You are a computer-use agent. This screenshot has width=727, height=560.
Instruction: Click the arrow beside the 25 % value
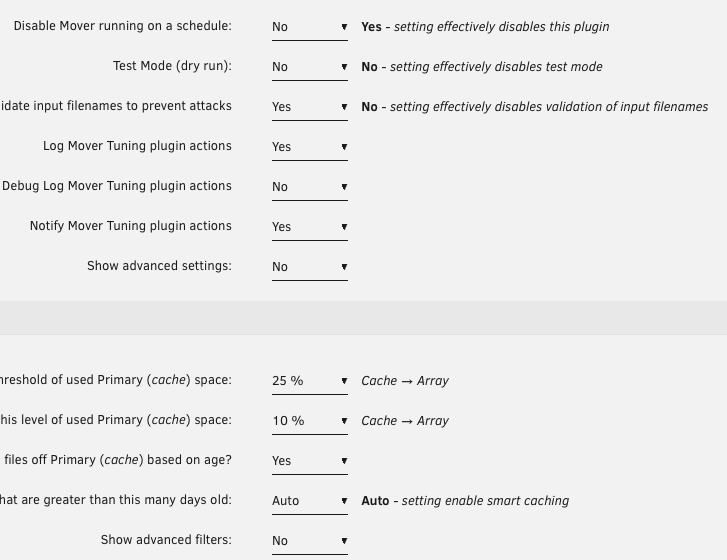click(344, 381)
